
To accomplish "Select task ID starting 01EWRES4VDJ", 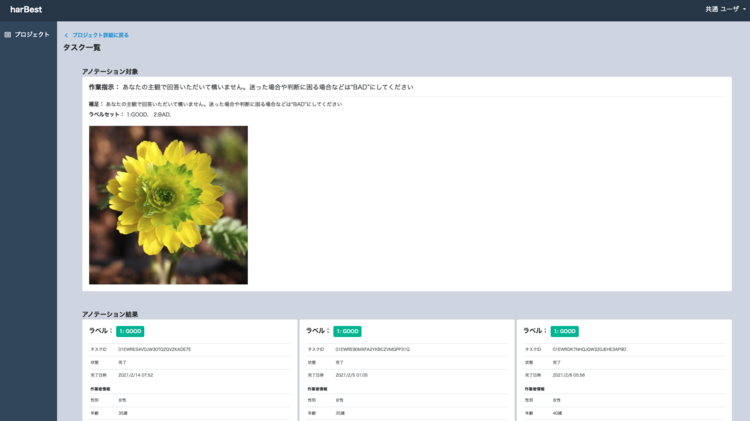I will click(154, 349).
